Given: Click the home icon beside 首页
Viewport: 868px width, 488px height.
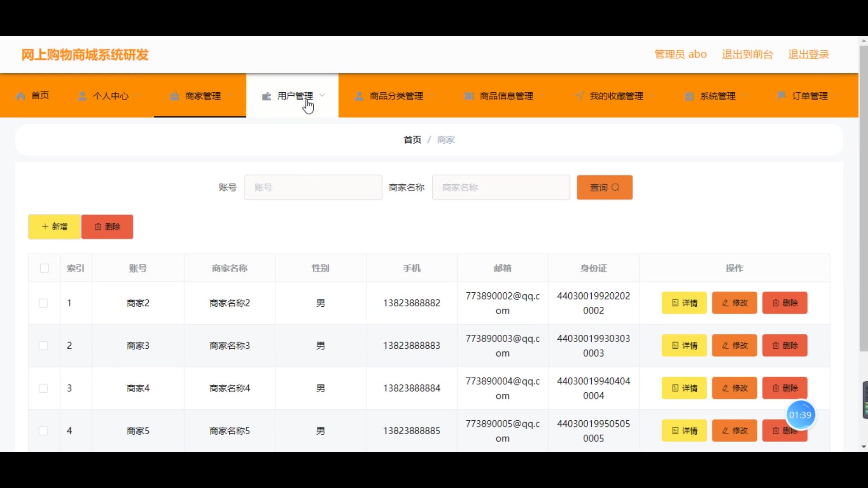Looking at the screenshot, I should click(x=20, y=96).
